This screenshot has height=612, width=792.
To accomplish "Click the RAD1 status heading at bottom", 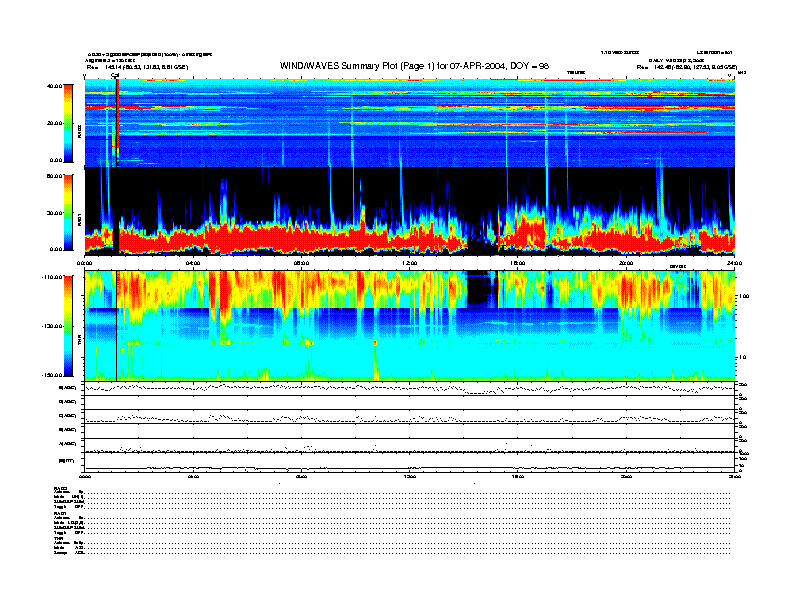I will (x=62, y=513).
